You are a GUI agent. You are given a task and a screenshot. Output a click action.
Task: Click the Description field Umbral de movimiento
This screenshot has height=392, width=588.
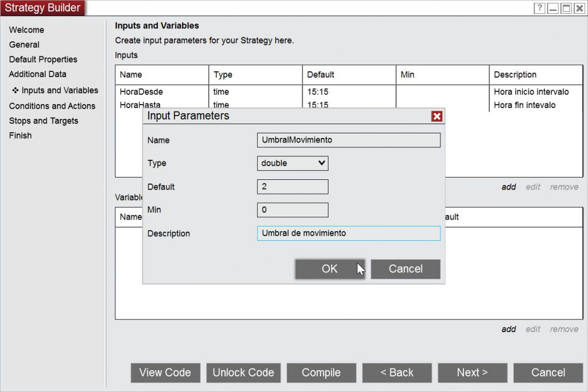(x=349, y=233)
